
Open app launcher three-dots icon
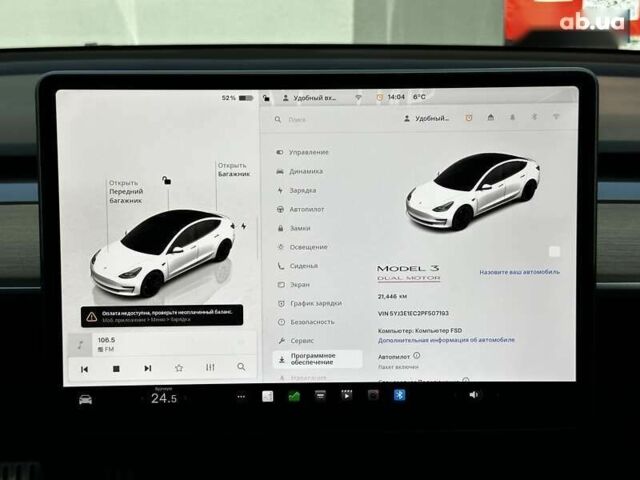(241, 397)
